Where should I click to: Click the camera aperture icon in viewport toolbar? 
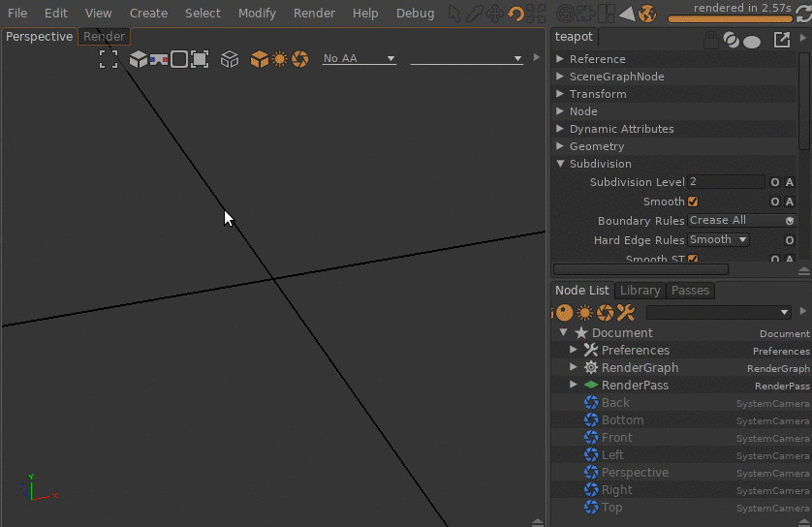300,59
